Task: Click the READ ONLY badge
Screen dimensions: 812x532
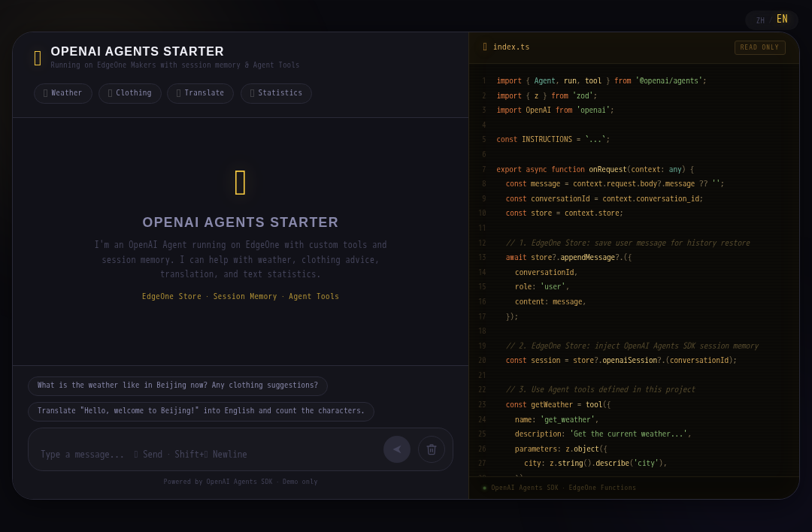Action: tap(759, 47)
